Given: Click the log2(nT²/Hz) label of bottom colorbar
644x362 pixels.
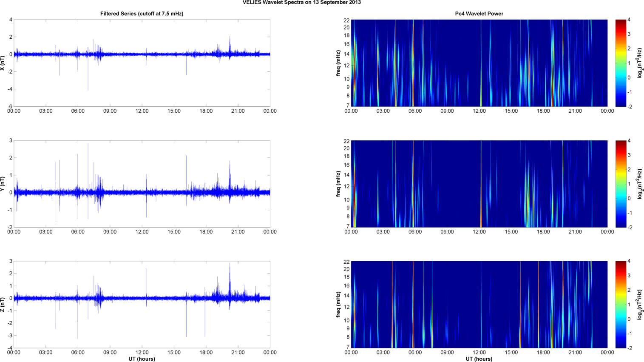Looking at the screenshot, I should [x=640, y=305].
